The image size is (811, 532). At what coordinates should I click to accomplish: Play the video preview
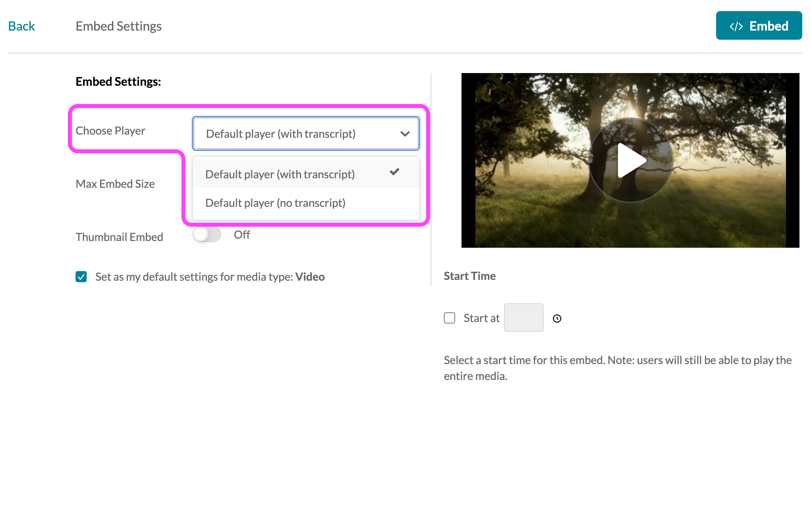coord(631,160)
